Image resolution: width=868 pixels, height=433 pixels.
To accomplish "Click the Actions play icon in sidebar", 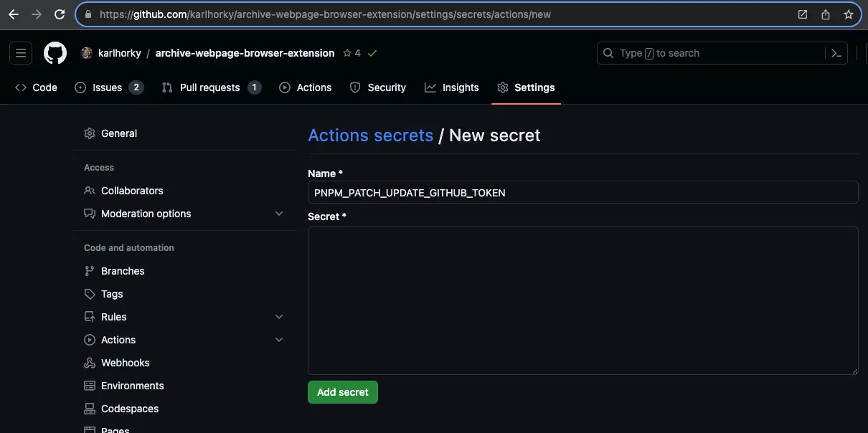I will coord(90,340).
